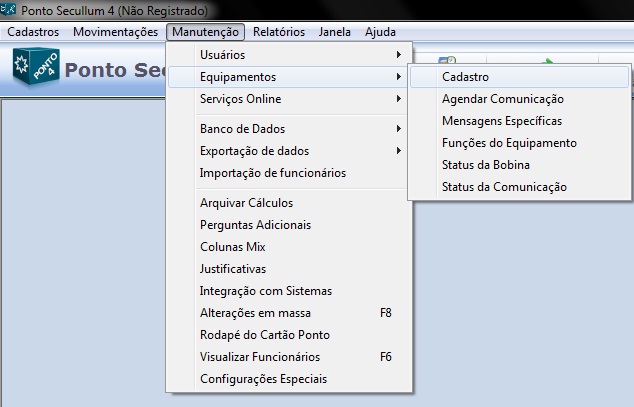Open Configurações Especiais
Screen dimensions: 634x407
tap(263, 379)
